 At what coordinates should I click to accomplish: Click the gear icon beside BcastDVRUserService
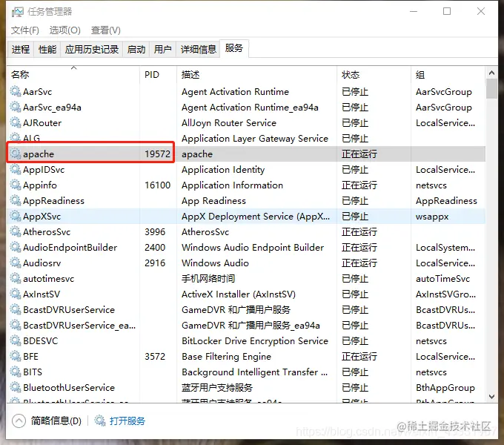(x=15, y=309)
